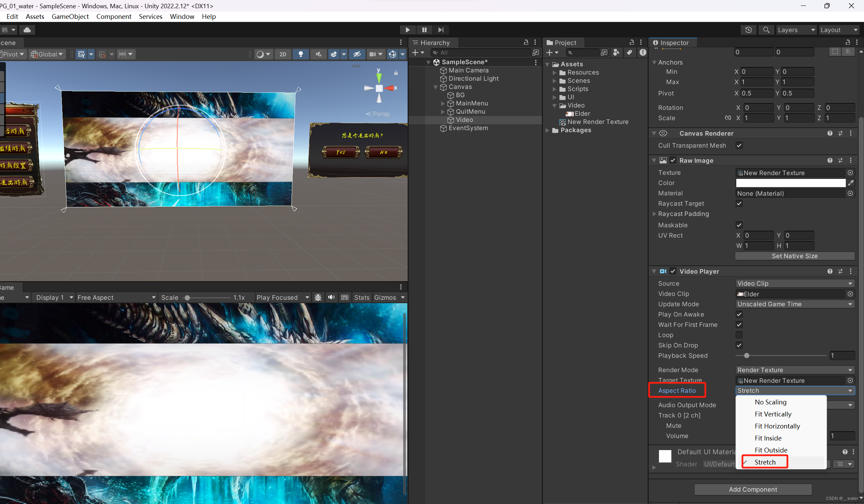The width and height of the screenshot is (864, 504).
Task: Open the Component menu
Action: (x=114, y=16)
